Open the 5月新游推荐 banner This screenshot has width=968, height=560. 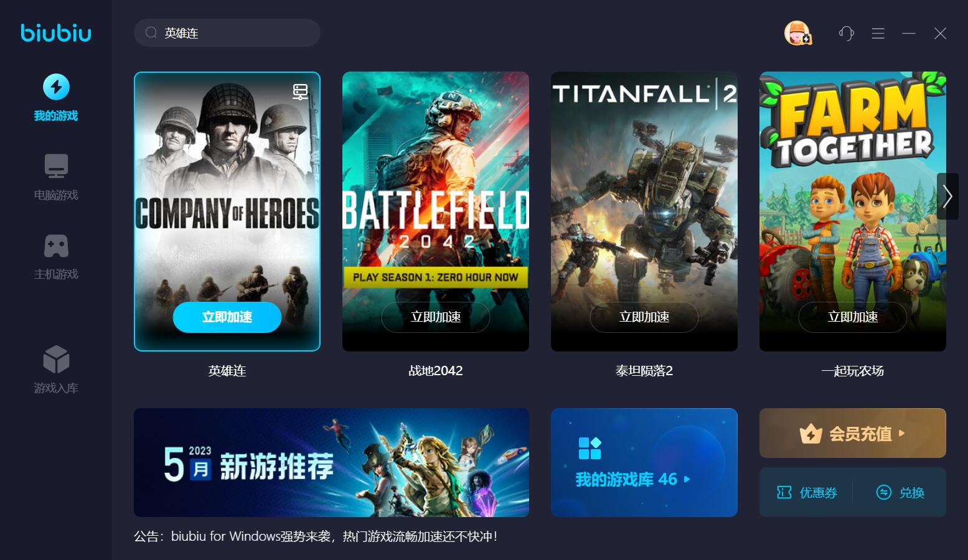pos(331,462)
